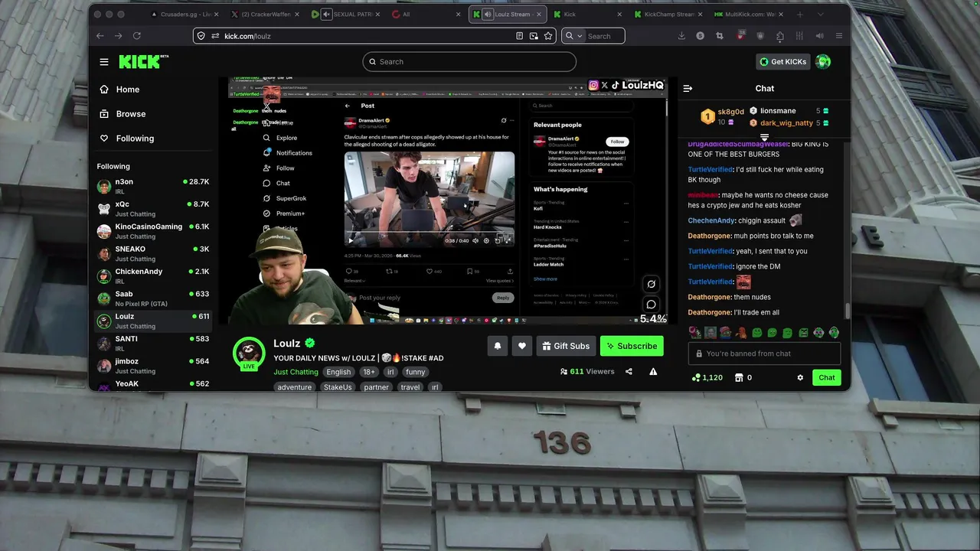980x551 pixels.
Task: Click the StakeUs tag
Action: [338, 387]
